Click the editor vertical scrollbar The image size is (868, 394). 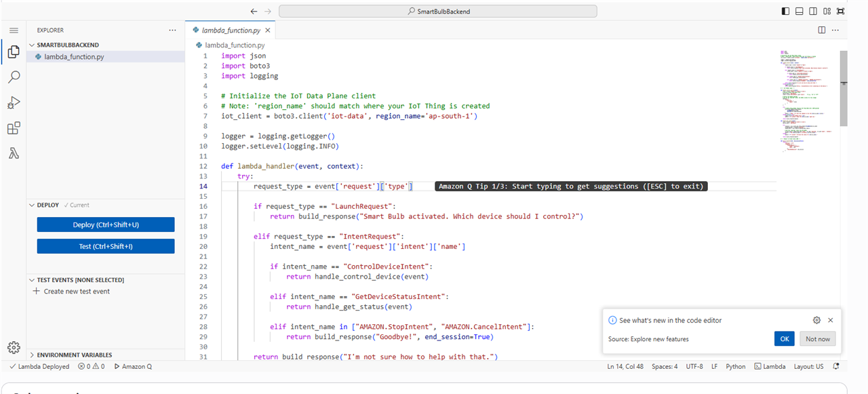[844, 88]
